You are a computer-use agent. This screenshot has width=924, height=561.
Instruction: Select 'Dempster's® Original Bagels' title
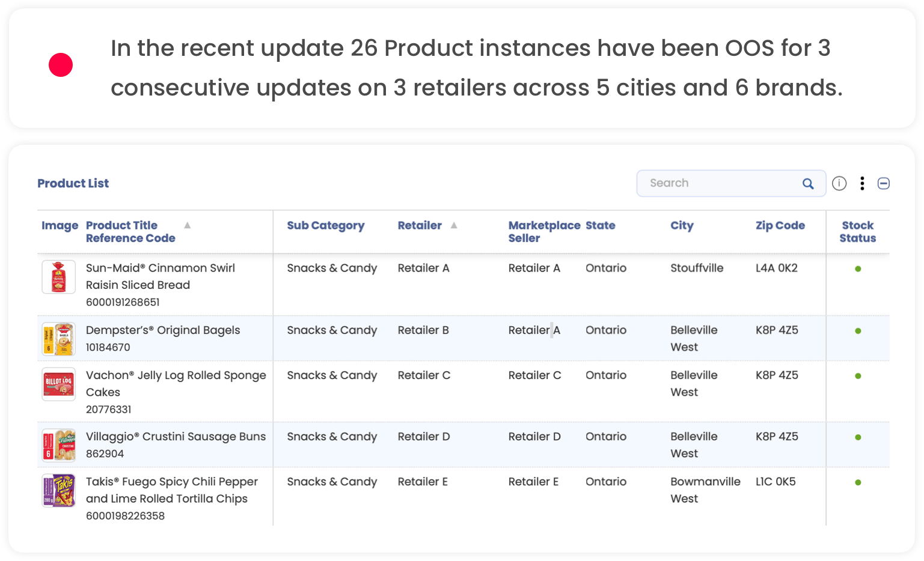[163, 330]
